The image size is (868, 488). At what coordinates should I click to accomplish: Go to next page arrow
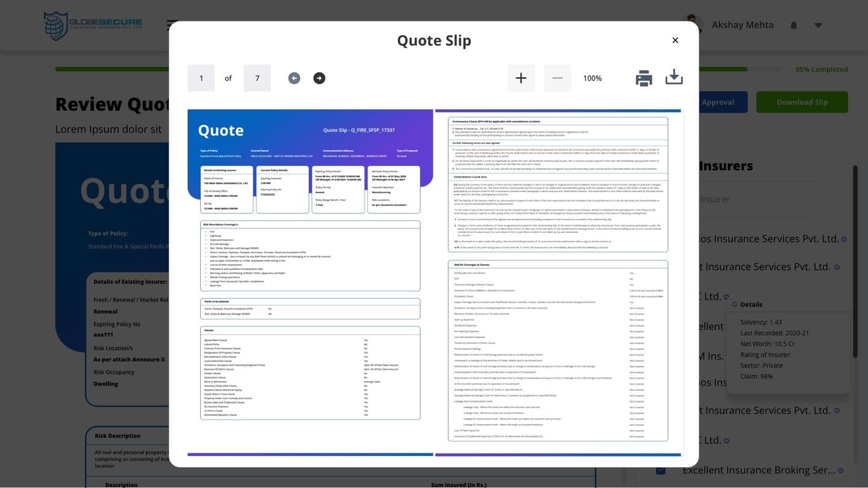coord(319,78)
